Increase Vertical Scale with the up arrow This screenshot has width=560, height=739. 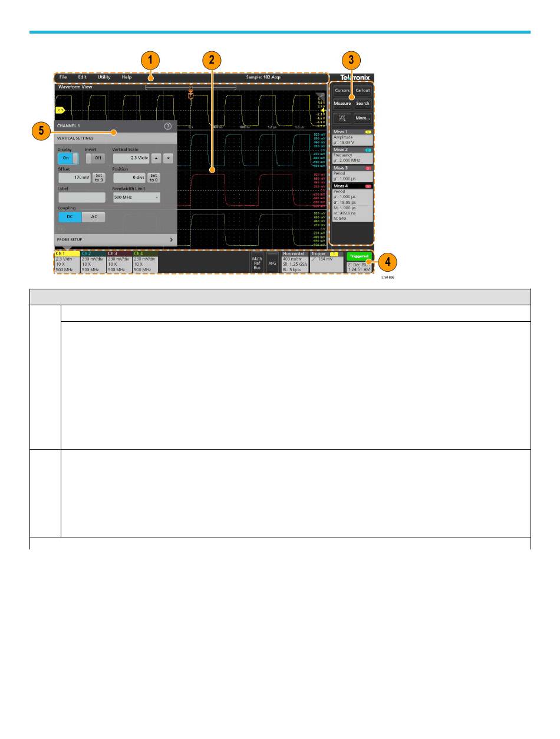click(157, 158)
